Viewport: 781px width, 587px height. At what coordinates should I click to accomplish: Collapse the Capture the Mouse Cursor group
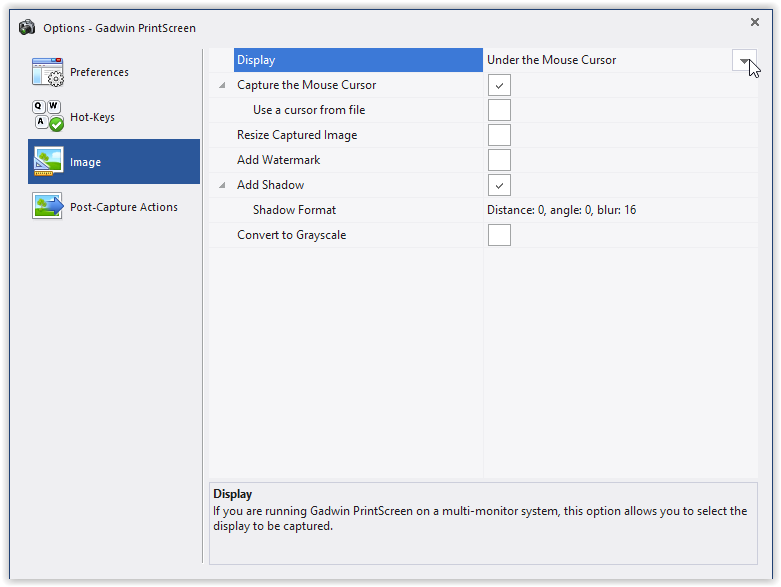pyautogui.click(x=222, y=86)
